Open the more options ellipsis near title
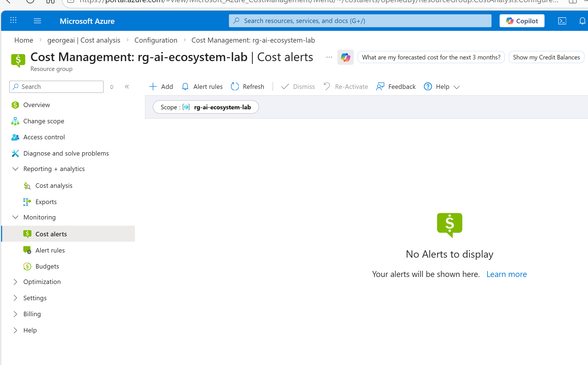The image size is (588, 365). (x=329, y=57)
